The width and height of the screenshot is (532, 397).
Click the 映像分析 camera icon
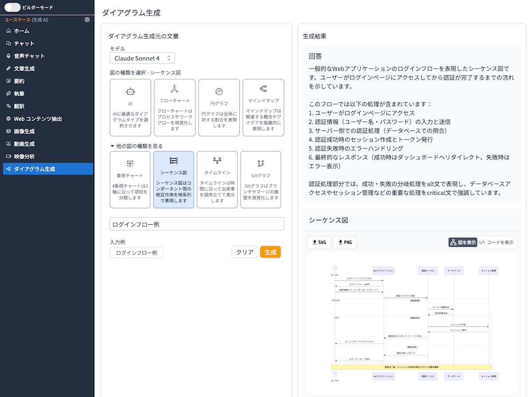[8, 156]
